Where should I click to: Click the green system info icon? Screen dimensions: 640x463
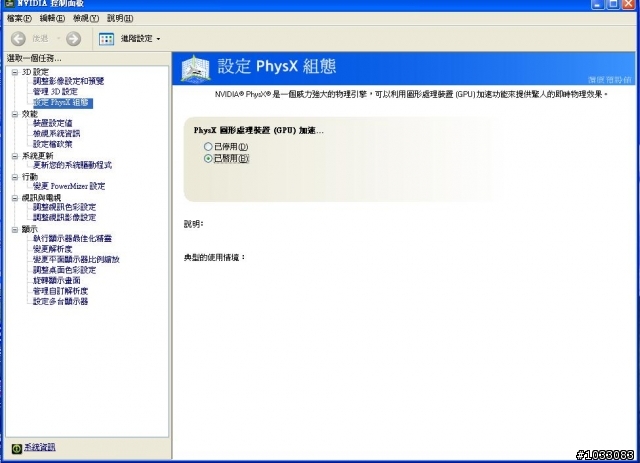(16, 448)
